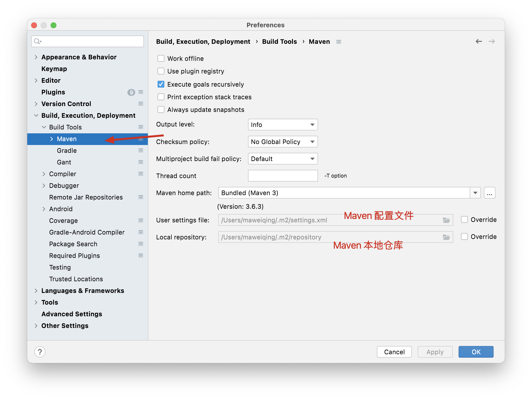Click the search magnifier icon
Viewport: 532px width, 399px height.
click(x=37, y=41)
